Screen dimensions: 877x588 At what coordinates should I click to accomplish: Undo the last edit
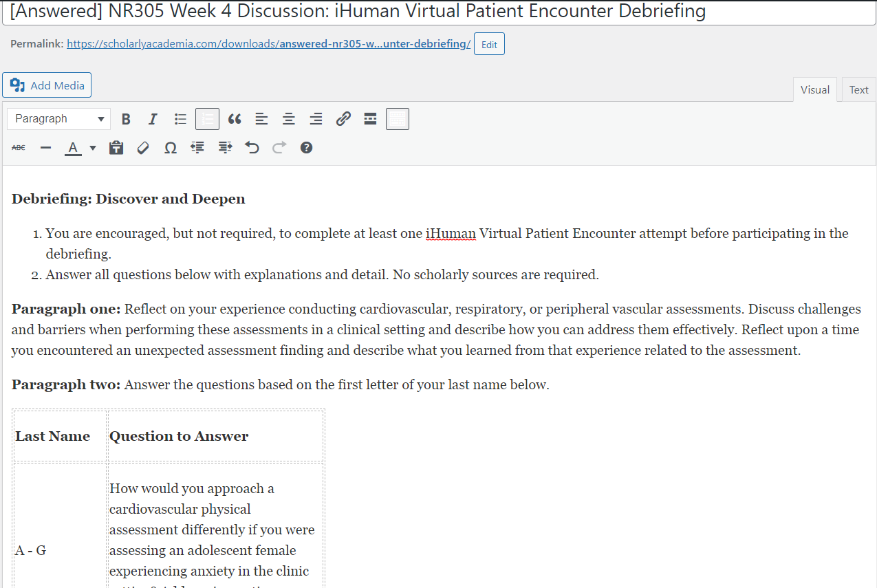[x=252, y=148]
